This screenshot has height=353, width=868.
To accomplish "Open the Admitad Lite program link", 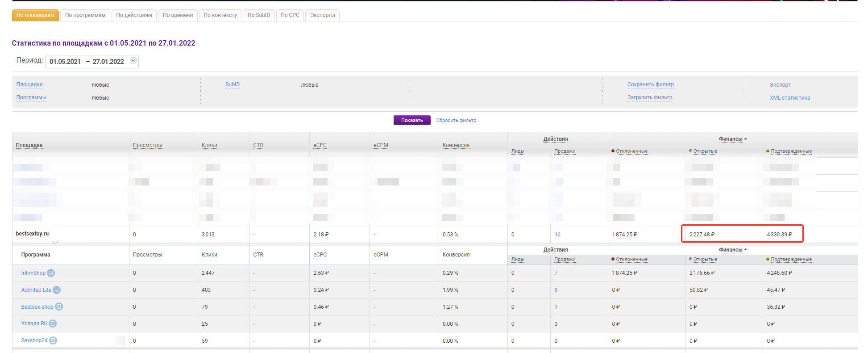I will point(36,290).
